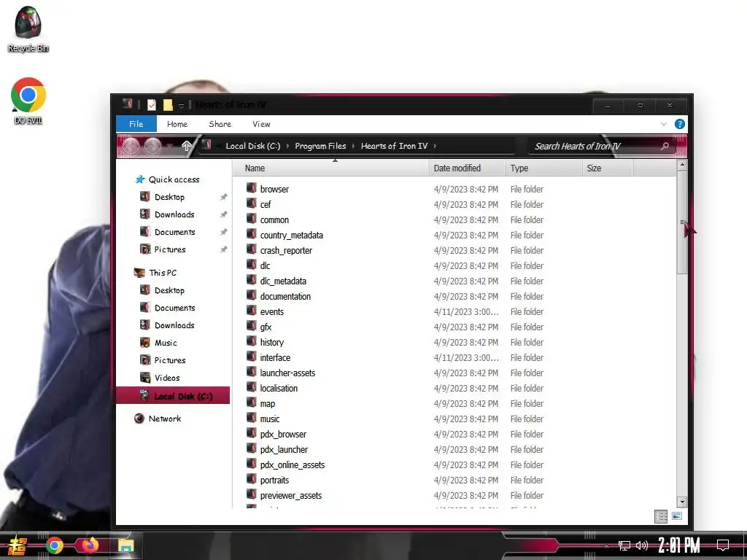Expand the chevron after Local Disk (C:)
The image size is (747, 560).
point(287,146)
